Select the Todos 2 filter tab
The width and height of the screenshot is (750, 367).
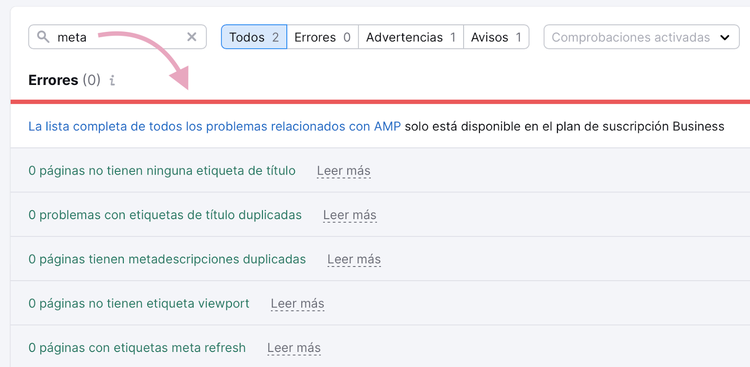pyautogui.click(x=254, y=37)
